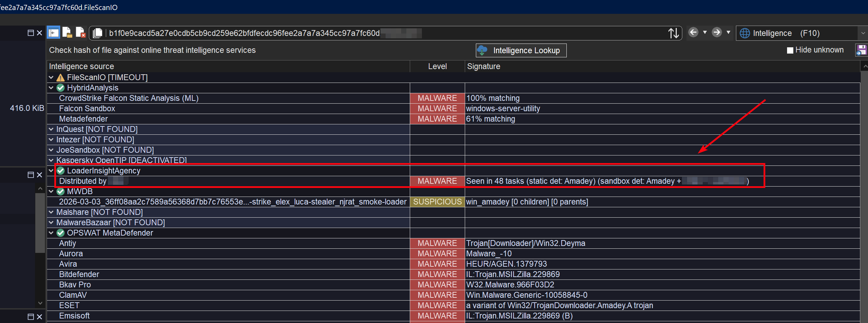Undock the bottom-left panel with its float icon

pos(30,175)
